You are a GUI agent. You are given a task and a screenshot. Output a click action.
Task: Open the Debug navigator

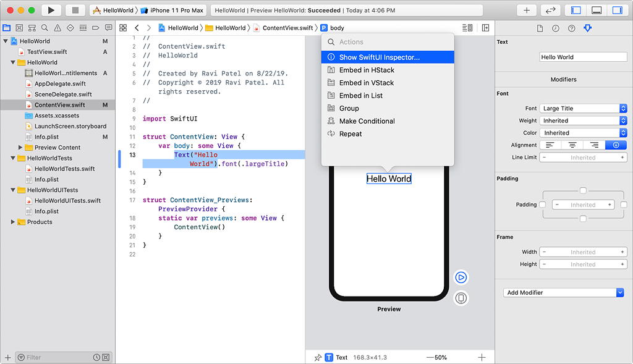pos(83,28)
